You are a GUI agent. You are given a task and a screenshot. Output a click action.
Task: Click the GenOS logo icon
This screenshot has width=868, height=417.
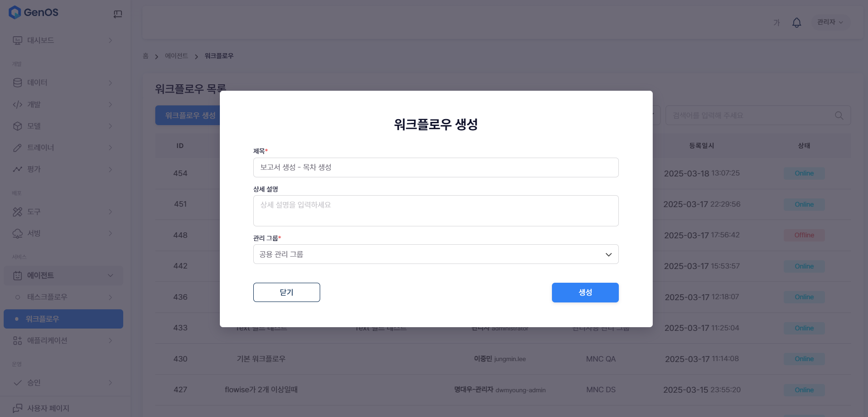(15, 12)
